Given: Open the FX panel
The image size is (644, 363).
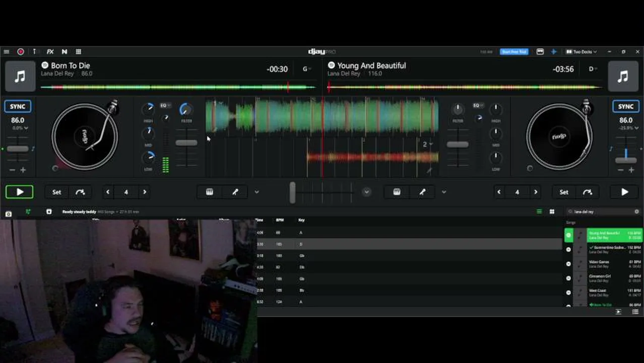Looking at the screenshot, I should [50, 51].
